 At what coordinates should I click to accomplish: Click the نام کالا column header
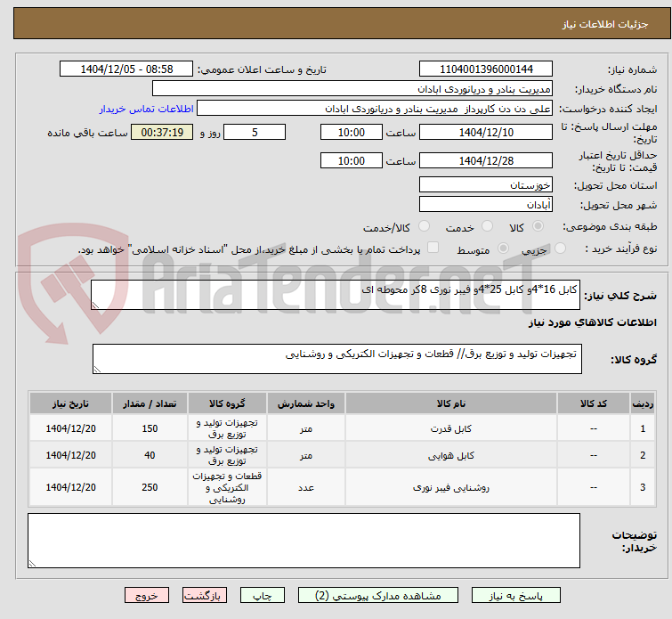451,403
